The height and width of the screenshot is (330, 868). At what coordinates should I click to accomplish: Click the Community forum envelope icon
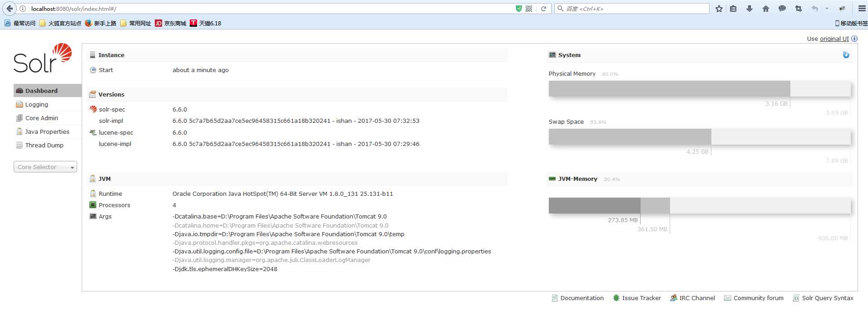(728, 298)
